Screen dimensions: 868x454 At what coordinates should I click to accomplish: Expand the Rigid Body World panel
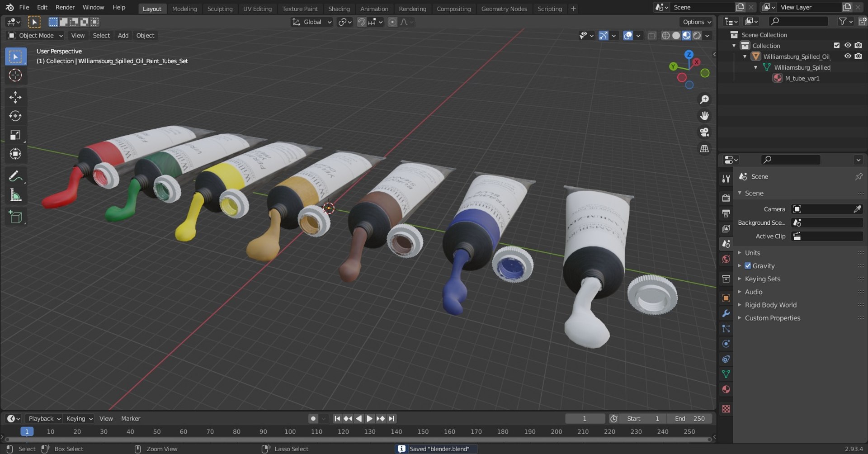(x=770, y=305)
